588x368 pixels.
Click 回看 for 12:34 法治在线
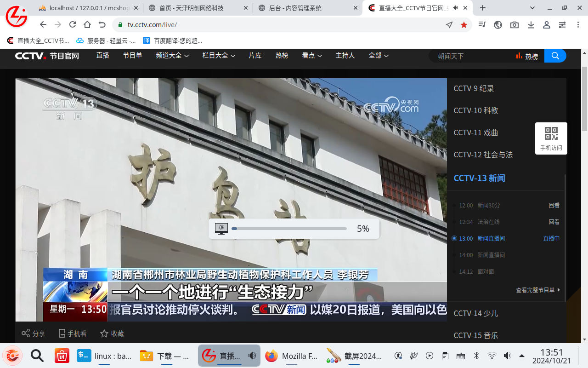(x=554, y=222)
